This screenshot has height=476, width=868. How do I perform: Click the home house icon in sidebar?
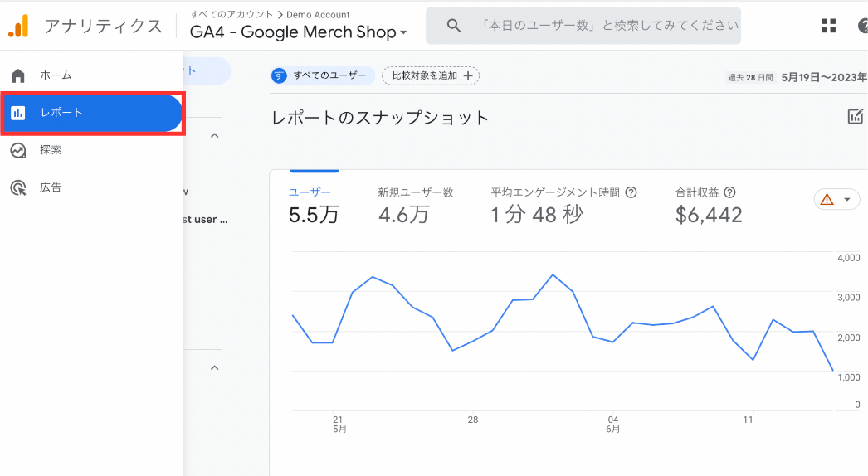[18, 75]
